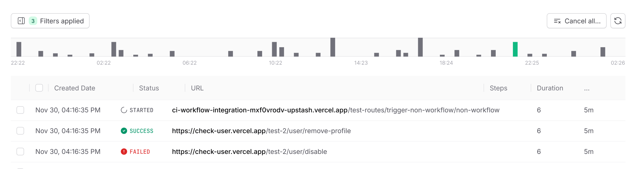Check the select-all checkbox in table header
This screenshot has height=169, width=644.
coord(39,88)
